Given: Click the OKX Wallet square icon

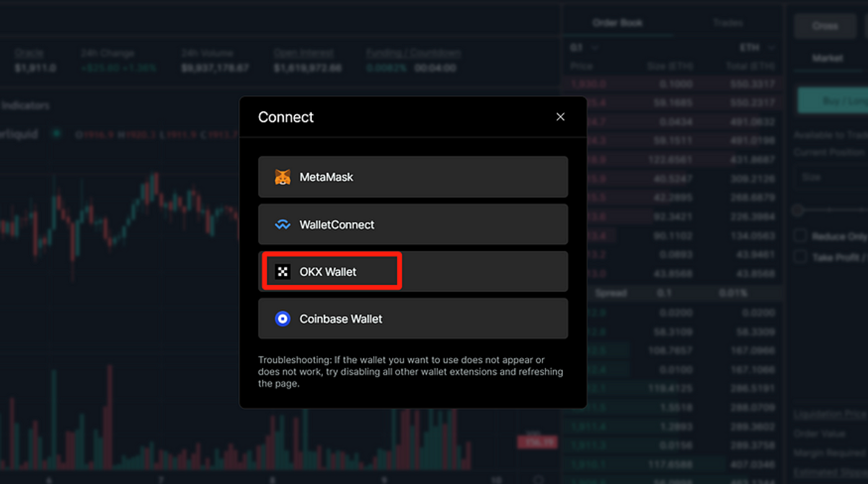Looking at the screenshot, I should 283,271.
